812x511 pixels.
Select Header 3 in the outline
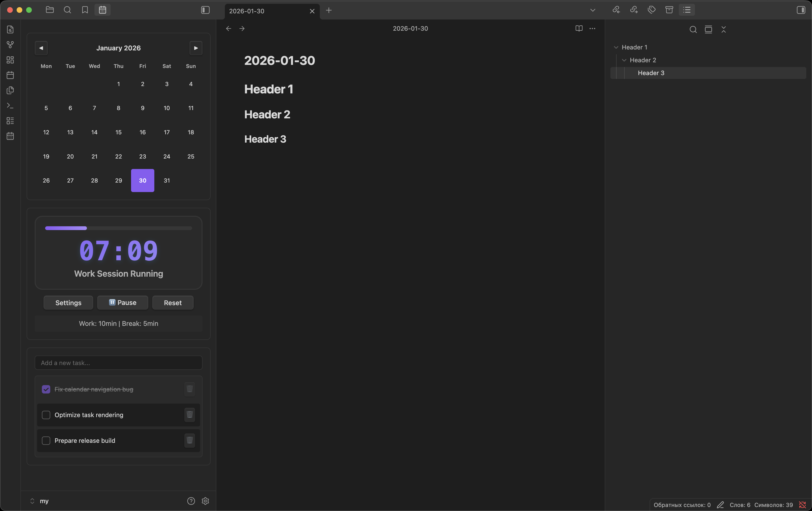click(x=651, y=73)
